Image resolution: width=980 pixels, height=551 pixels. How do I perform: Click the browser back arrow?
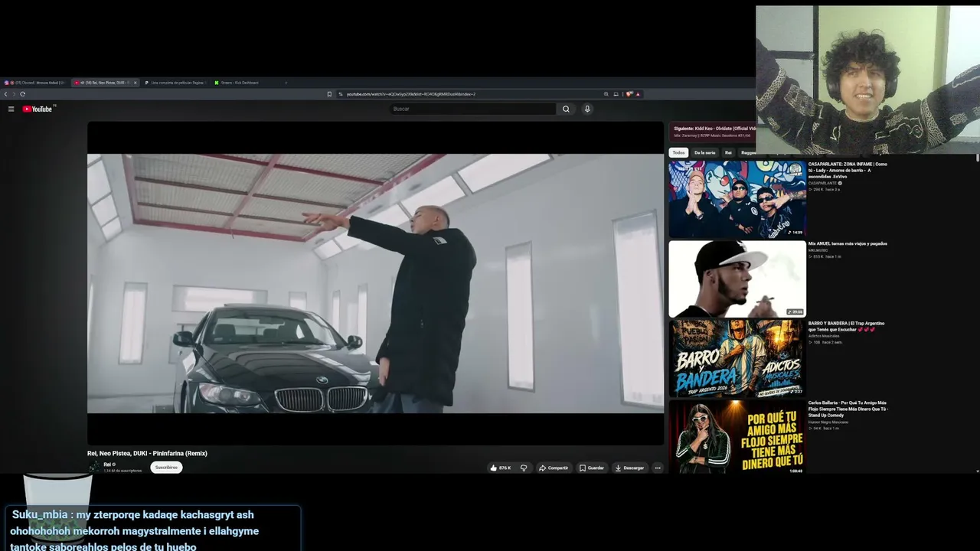(5, 94)
